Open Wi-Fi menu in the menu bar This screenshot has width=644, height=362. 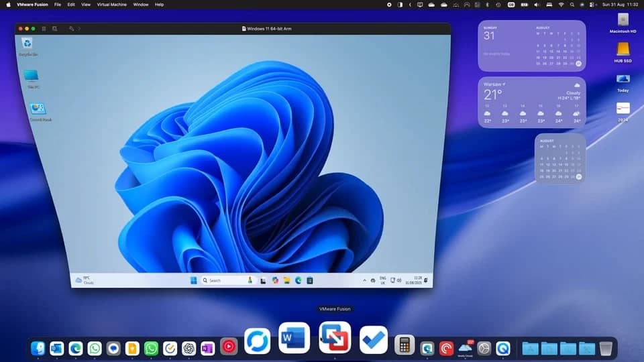click(x=561, y=5)
